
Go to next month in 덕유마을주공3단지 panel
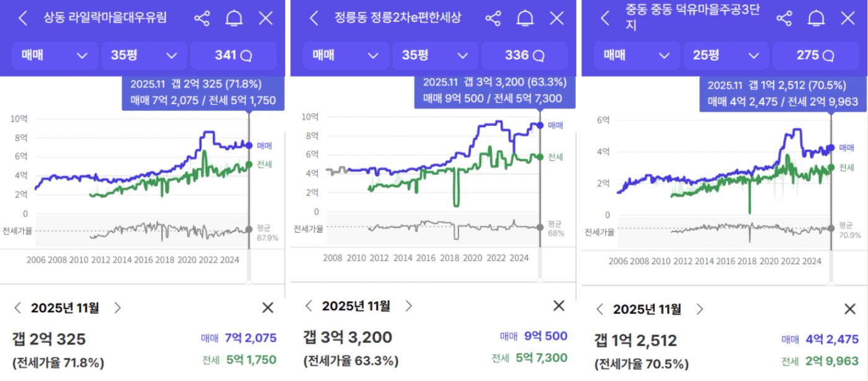click(699, 309)
